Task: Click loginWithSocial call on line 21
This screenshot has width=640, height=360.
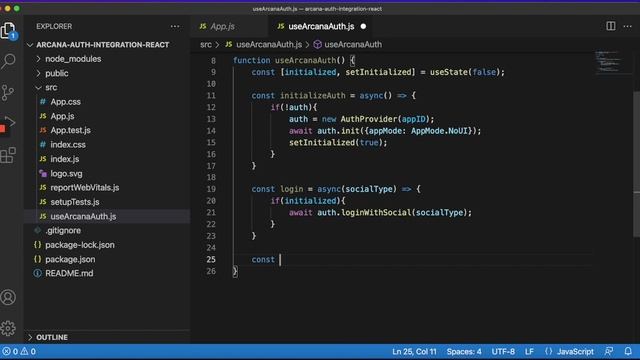Action: click(376, 213)
